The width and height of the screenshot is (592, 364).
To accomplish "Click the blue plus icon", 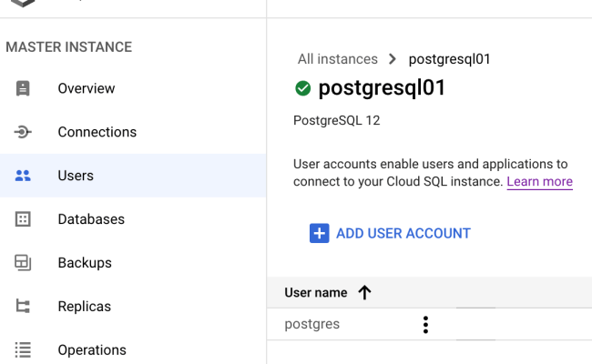I will (320, 233).
